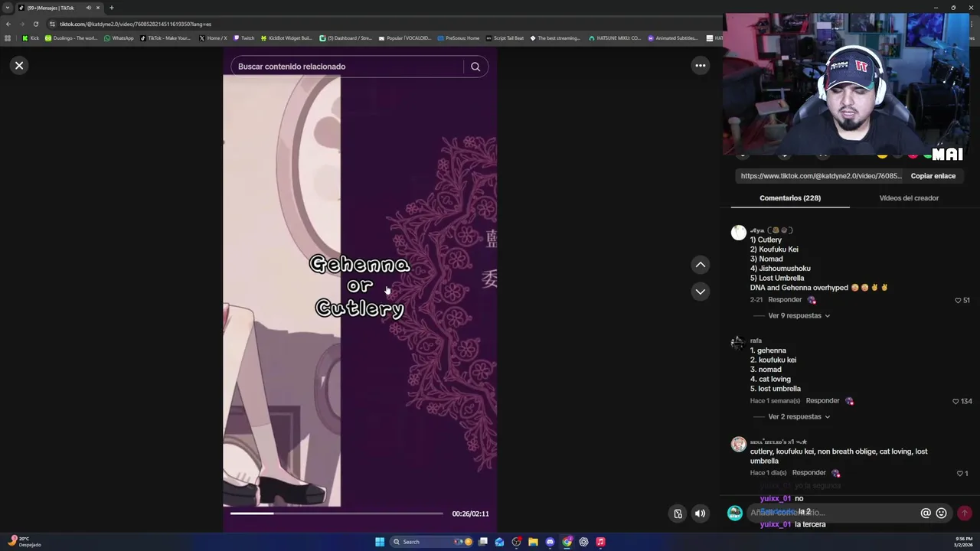Screen dimensions: 980x551
Task: Open ChatGPT app from the taskbar
Action: pyautogui.click(x=583, y=542)
